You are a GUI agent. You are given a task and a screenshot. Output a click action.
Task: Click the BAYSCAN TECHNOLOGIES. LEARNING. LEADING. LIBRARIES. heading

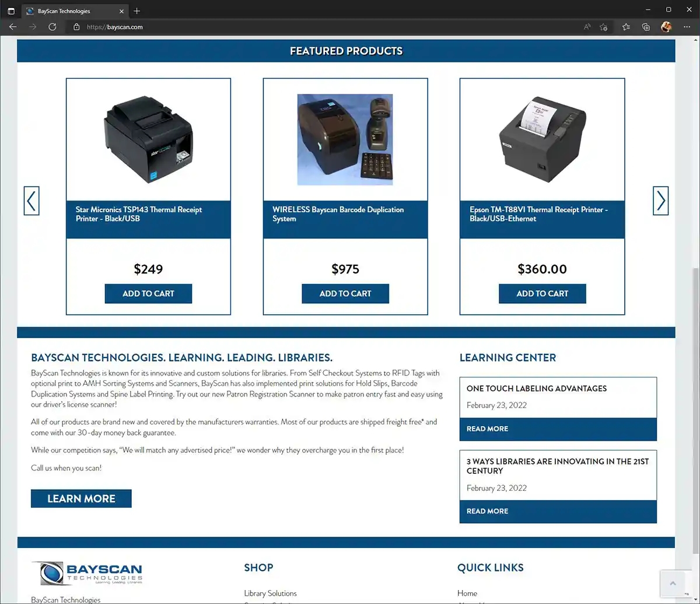pos(182,357)
